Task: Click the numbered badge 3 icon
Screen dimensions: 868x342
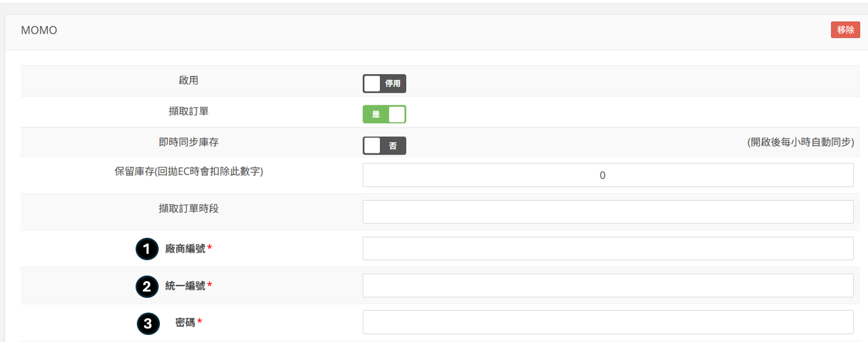Action: pos(148,323)
